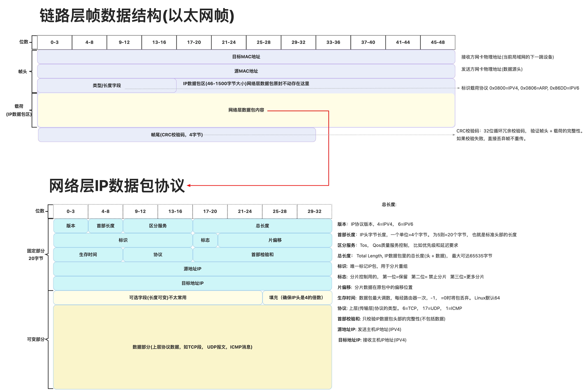Select the 标志 box in the IP header
Image resolution: width=588 pixels, height=390 pixels.
pos(205,240)
